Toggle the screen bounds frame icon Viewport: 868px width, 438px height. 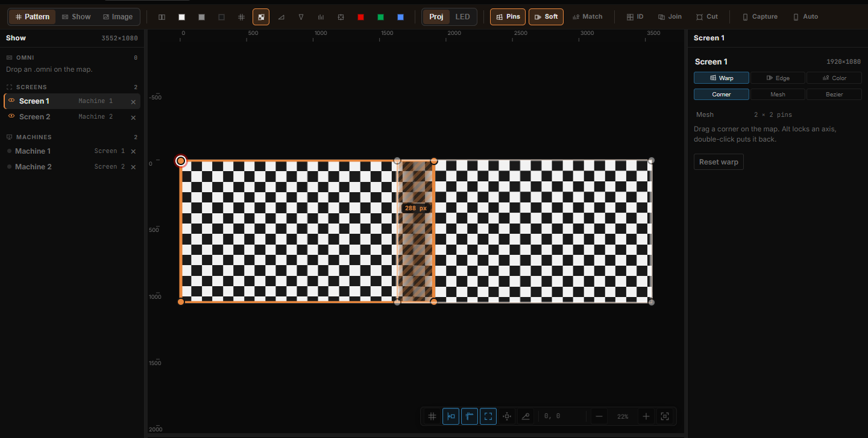click(488, 416)
